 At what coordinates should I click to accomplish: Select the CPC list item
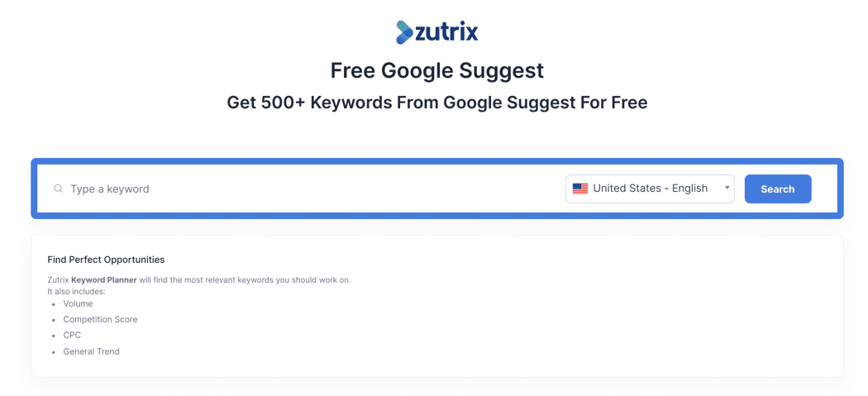(72, 335)
